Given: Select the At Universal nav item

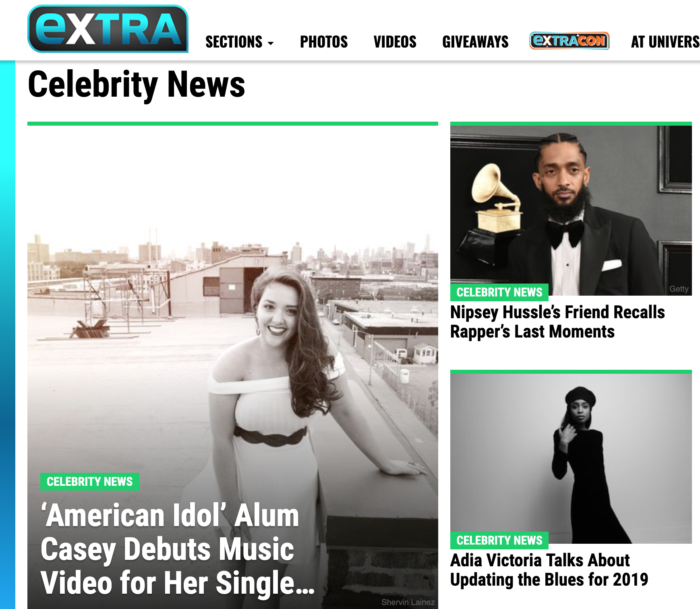Looking at the screenshot, I should [x=665, y=42].
